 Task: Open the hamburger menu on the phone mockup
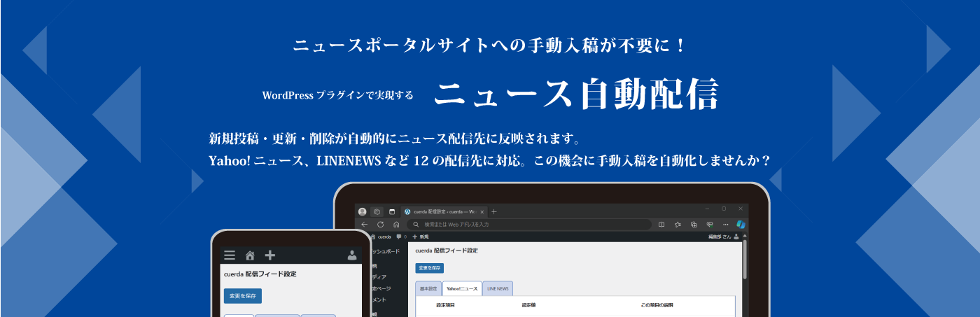coord(230,255)
